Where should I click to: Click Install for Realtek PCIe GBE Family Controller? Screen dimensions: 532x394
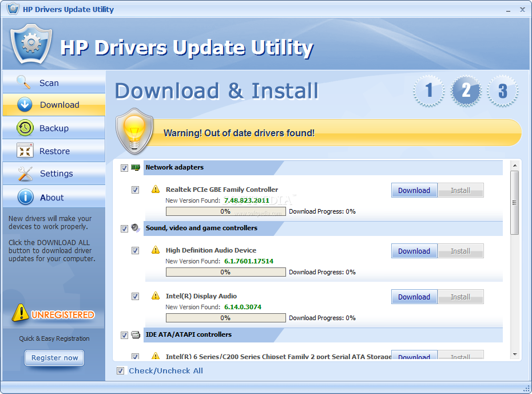pos(460,190)
